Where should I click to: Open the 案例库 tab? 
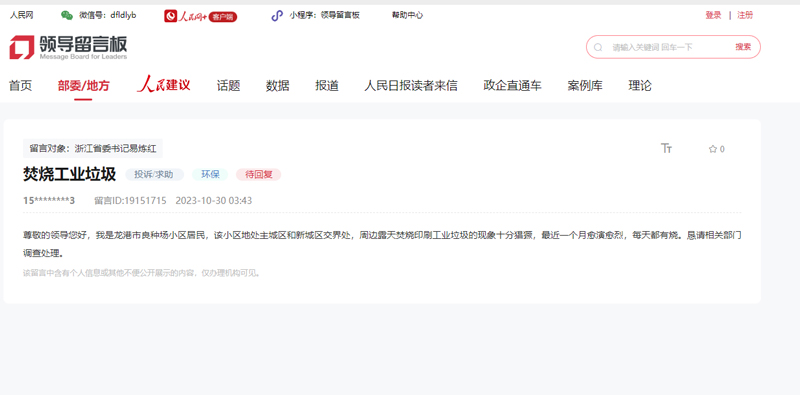click(585, 86)
